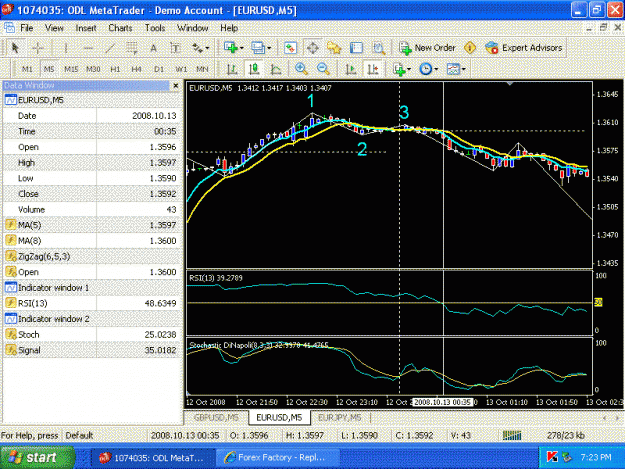
Task: Select the Text Label 'T' tool
Action: click(x=175, y=48)
